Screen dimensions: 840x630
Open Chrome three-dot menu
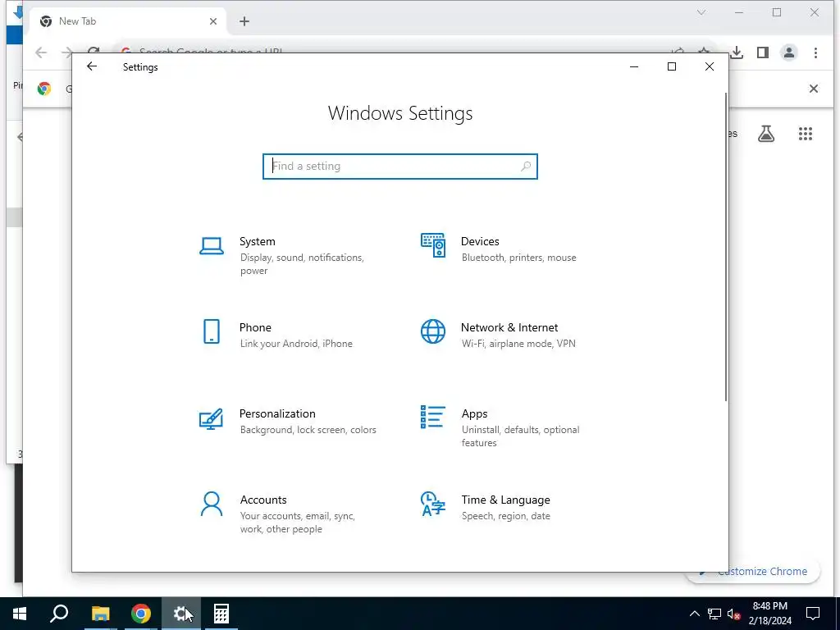point(815,52)
